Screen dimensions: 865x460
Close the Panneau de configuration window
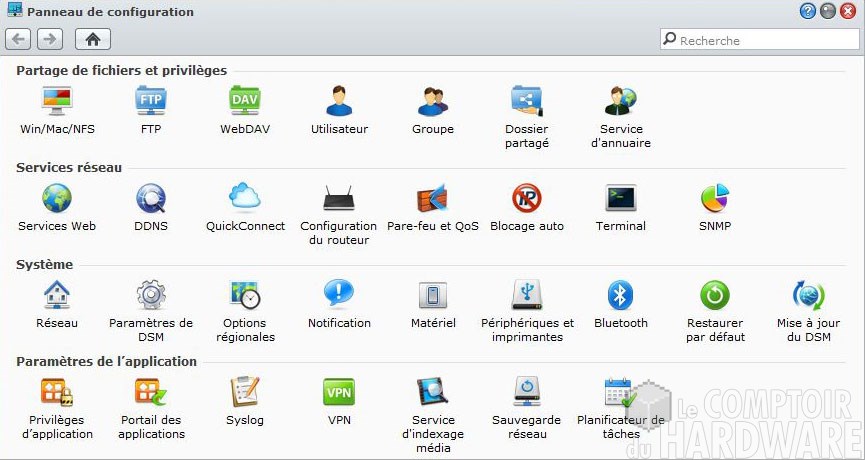(x=848, y=11)
